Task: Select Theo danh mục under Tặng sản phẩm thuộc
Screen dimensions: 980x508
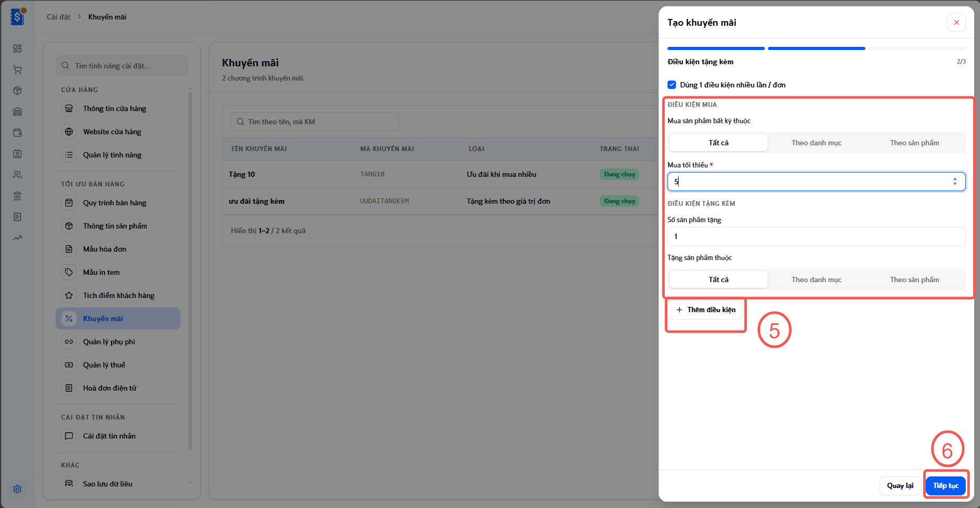Action: tap(816, 280)
